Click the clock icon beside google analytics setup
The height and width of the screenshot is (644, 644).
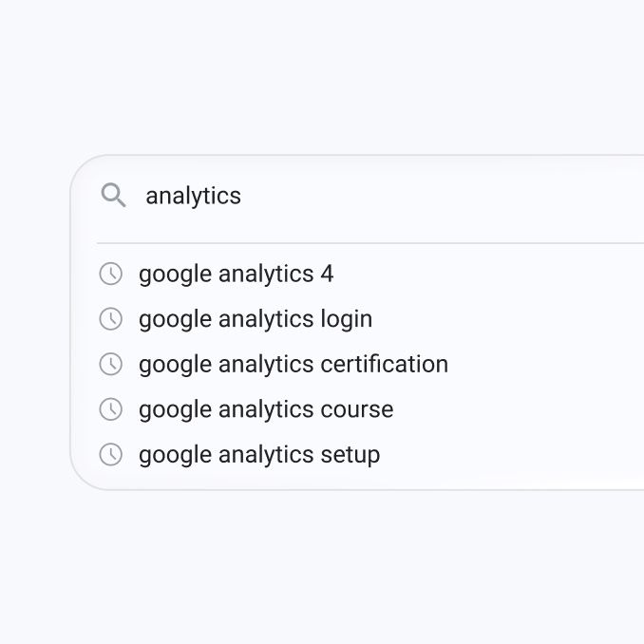point(111,454)
